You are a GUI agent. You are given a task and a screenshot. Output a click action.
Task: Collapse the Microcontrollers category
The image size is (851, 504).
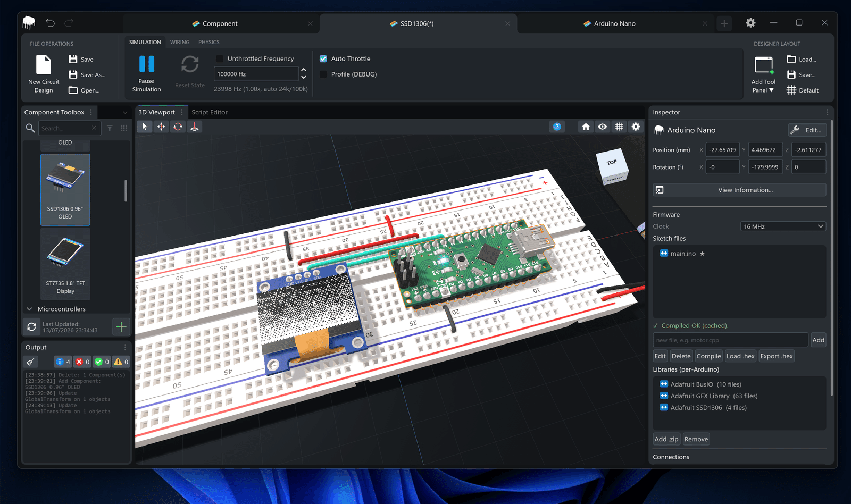coord(29,309)
